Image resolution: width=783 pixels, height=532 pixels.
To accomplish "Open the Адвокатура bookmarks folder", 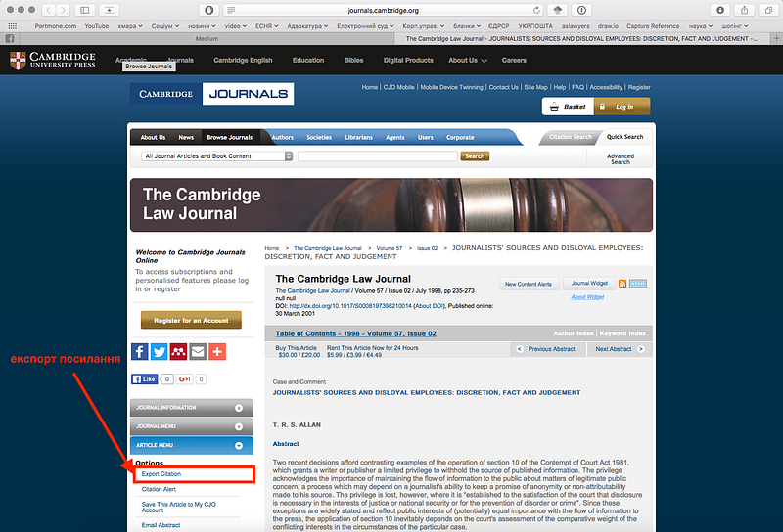I will [x=307, y=26].
